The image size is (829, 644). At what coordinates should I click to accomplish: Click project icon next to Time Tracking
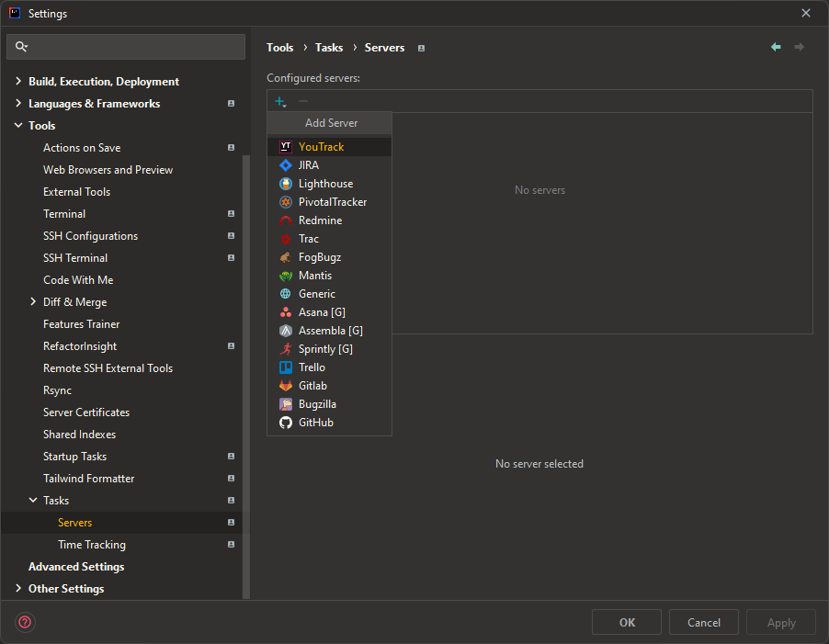231,545
